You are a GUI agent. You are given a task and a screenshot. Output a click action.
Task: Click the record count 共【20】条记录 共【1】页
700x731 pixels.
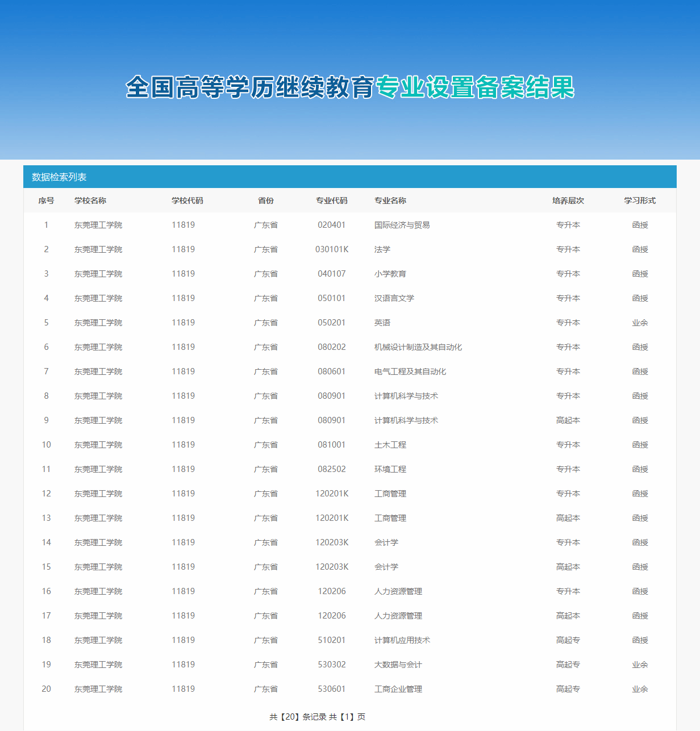[318, 717]
